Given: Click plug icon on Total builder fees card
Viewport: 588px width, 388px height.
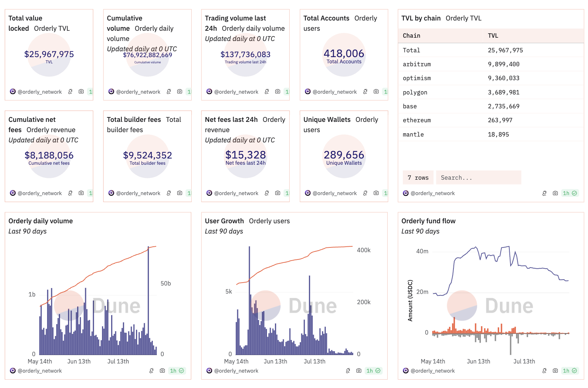Looking at the screenshot, I should point(169,193).
